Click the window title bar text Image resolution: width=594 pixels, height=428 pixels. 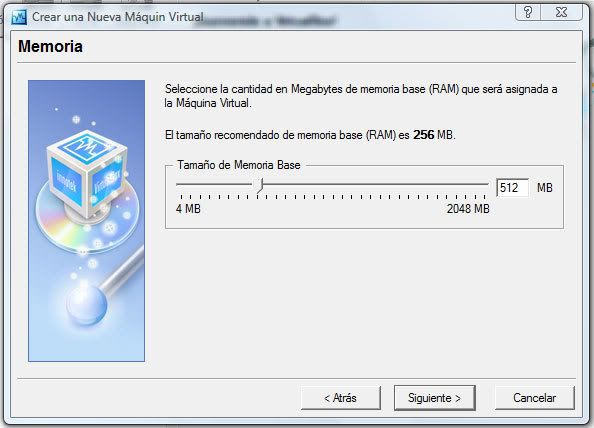(x=118, y=17)
